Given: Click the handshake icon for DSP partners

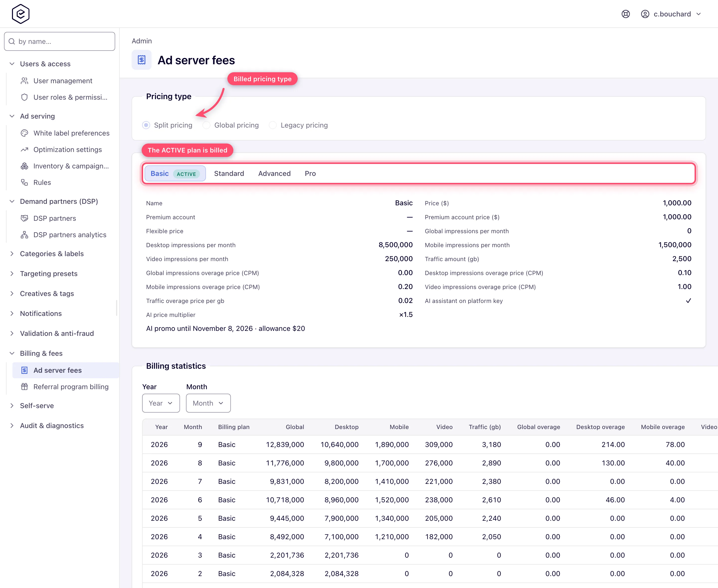Looking at the screenshot, I should pyautogui.click(x=24, y=218).
